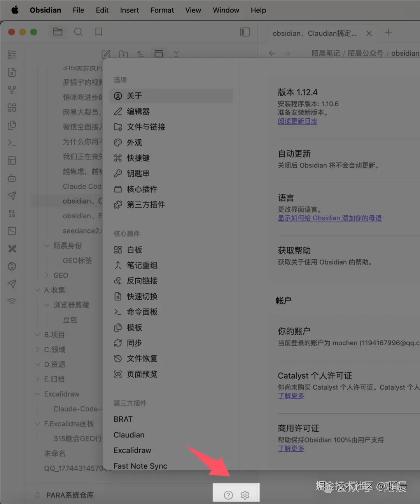The width and height of the screenshot is (420, 504).
Task: Click 了解更多 under Catalyst 个人许可证
Action: 291,395
